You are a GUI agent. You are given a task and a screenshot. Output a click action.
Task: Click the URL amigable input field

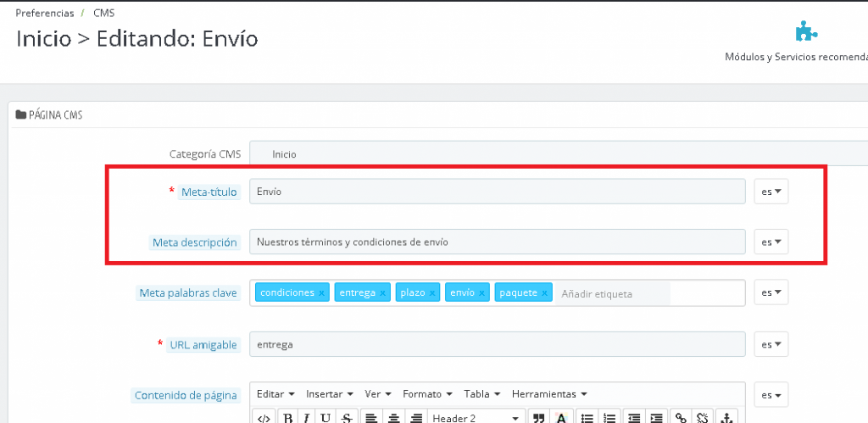click(498, 344)
